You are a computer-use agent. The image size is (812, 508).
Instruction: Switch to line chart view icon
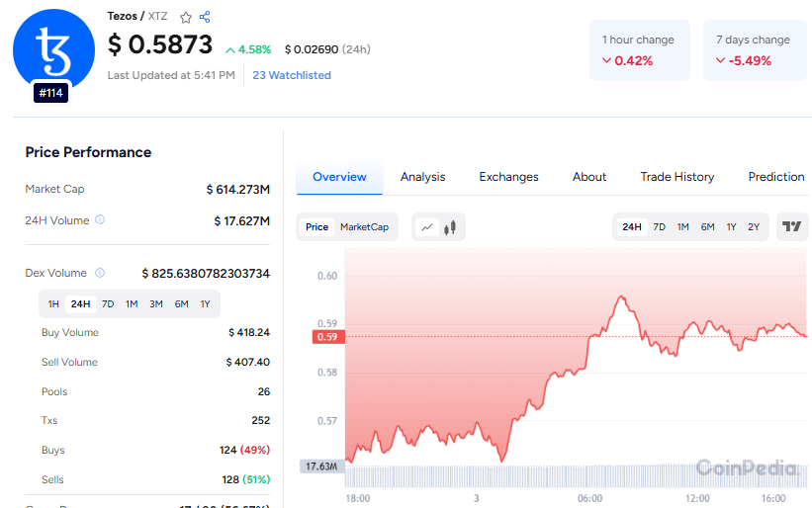427,227
